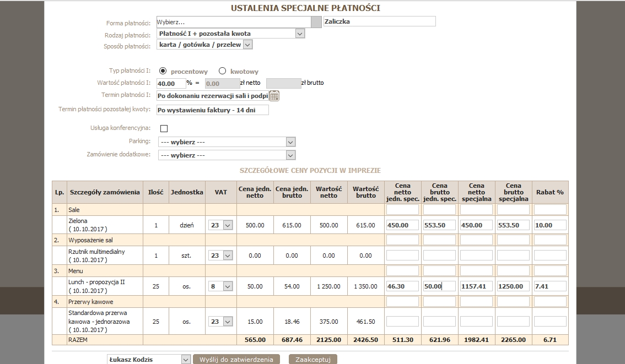625x364 pixels.
Task: Open the Sposób płatności dropdown
Action: point(204,45)
